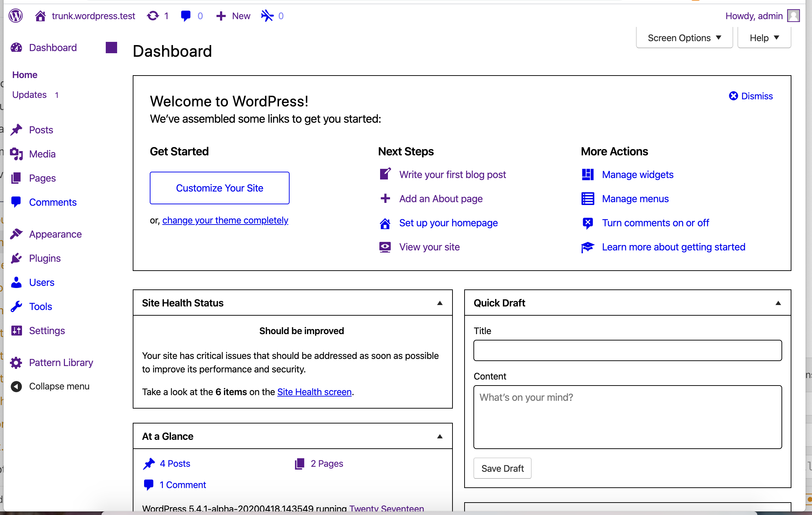Click the Dashboard gauge icon in sidebar

(16, 48)
